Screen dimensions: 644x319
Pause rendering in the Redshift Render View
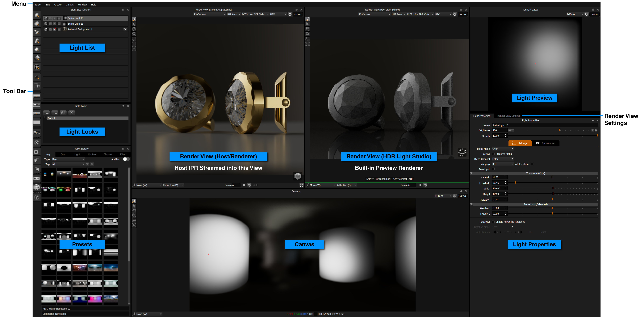tap(244, 185)
